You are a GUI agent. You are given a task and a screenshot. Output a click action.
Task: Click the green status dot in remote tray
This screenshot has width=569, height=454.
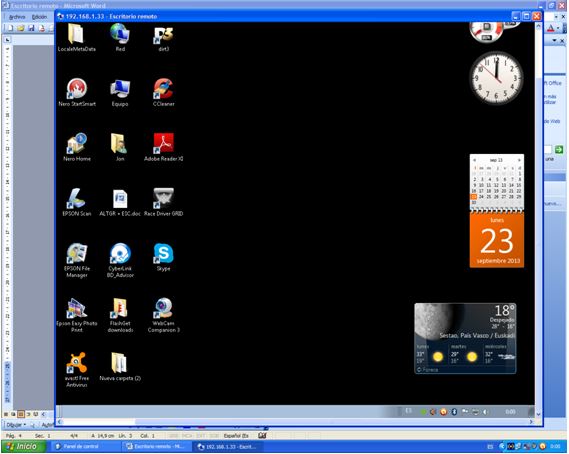pos(423,412)
